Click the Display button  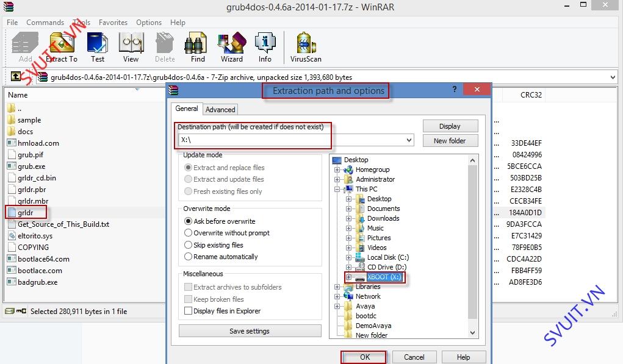click(450, 126)
